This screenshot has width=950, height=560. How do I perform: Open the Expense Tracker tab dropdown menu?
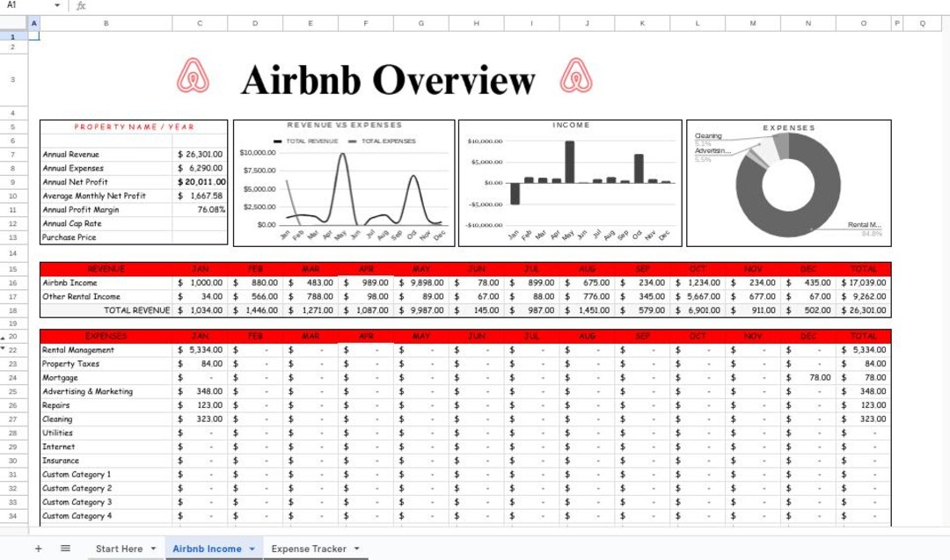[x=355, y=548]
